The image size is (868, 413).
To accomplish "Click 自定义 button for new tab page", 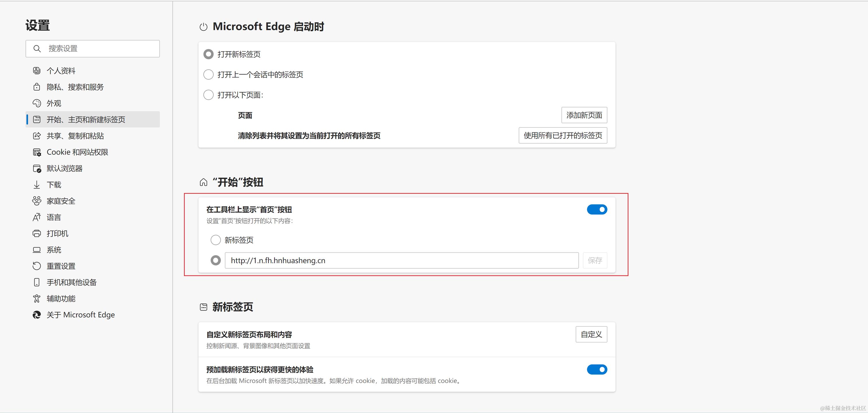I will tap(591, 334).
